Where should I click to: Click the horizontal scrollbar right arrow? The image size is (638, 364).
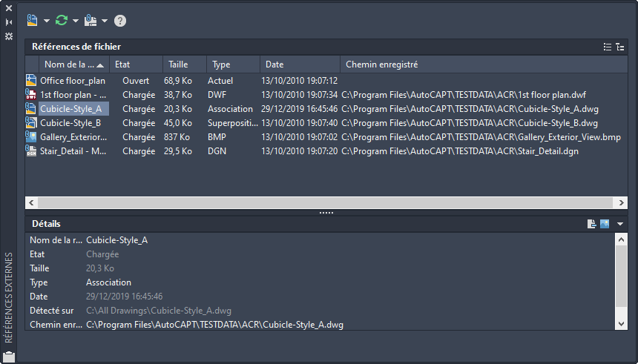(622, 202)
